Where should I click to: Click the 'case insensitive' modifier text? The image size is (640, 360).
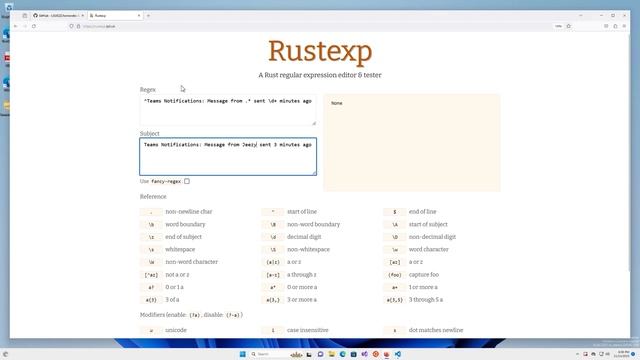[x=307, y=330]
